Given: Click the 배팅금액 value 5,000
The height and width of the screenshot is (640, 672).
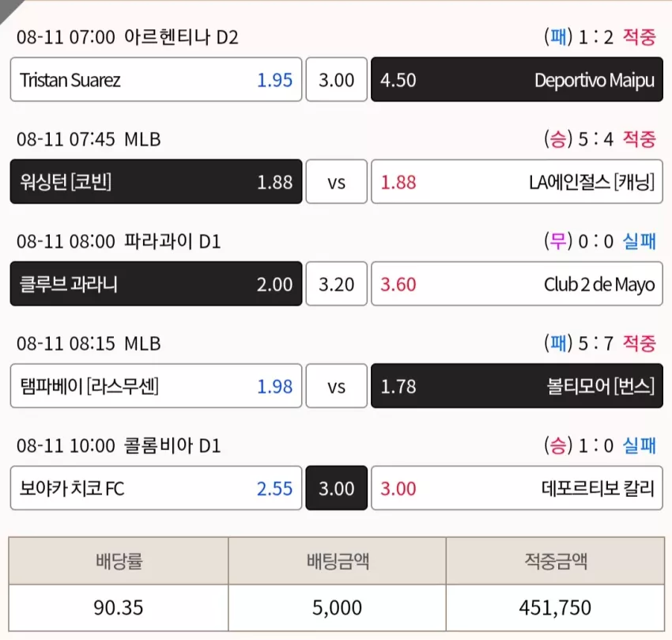Looking at the screenshot, I should pos(337,608).
